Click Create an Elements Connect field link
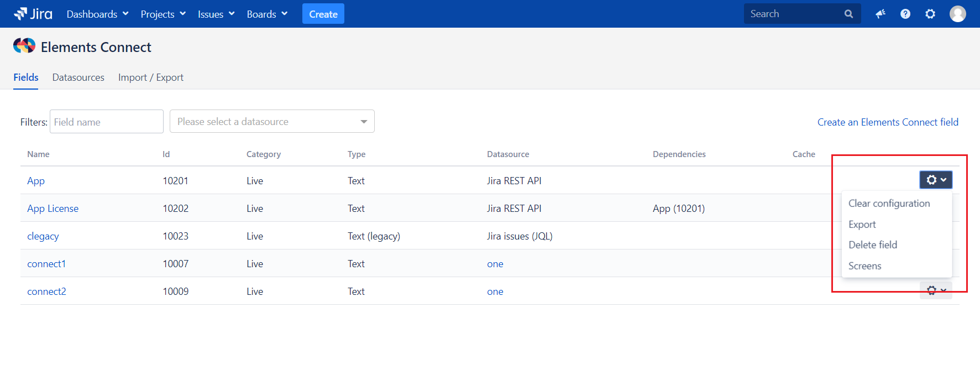980x390 pixels. tap(888, 122)
